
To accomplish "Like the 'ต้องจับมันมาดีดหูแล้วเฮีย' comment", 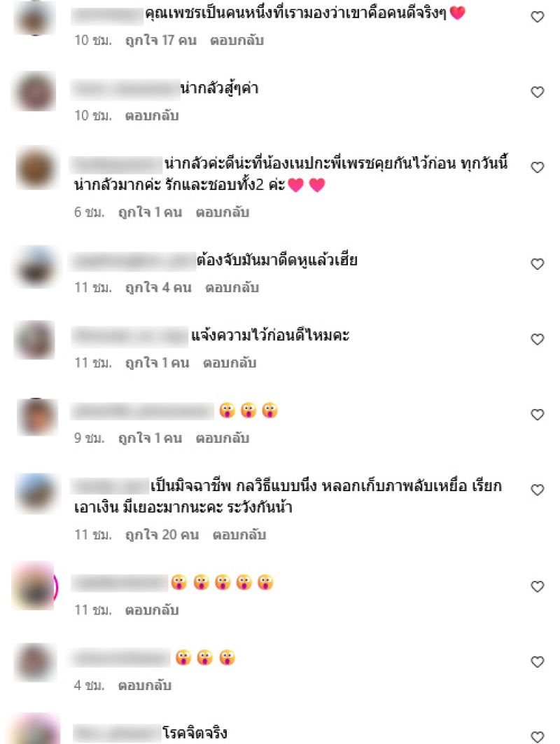I will coord(537,264).
